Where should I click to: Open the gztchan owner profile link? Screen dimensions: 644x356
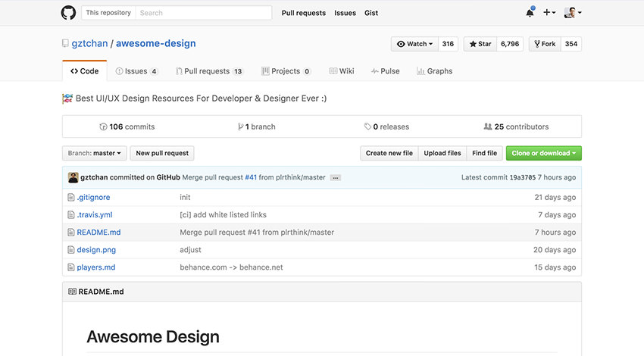pyautogui.click(x=89, y=43)
